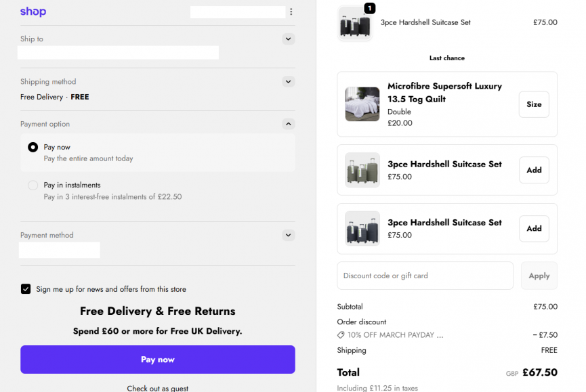This screenshot has height=392, width=586.
Task: Collapse the Payment option section
Action: tap(289, 124)
